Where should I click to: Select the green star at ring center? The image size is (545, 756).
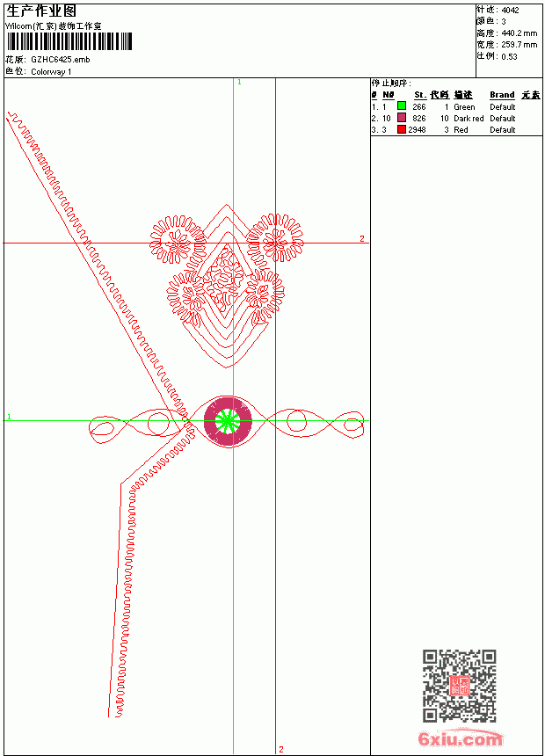(227, 421)
